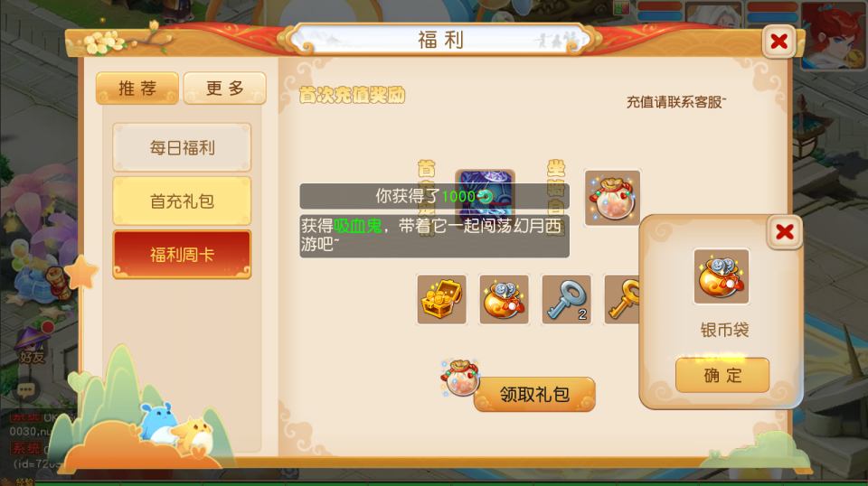This screenshot has width=868, height=486.
Task: Confirm the 银币袋 popup with 确定
Action: pos(722,376)
